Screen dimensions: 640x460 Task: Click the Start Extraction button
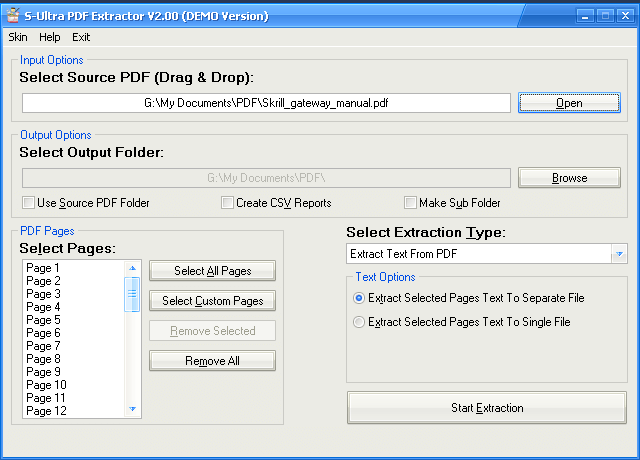[487, 408]
